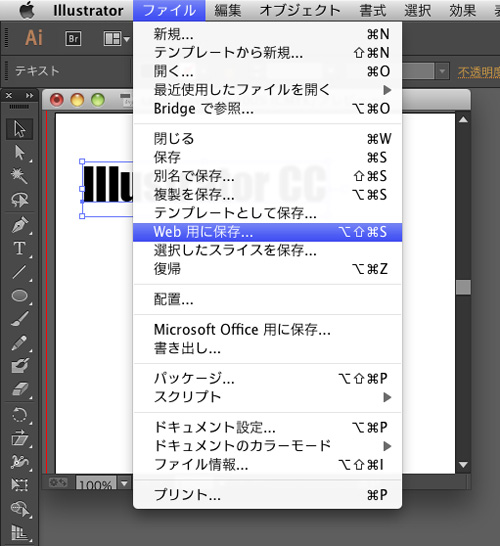Screen dimensions: 500x546
Task: Select the Direct Selection tool
Action: (19, 153)
